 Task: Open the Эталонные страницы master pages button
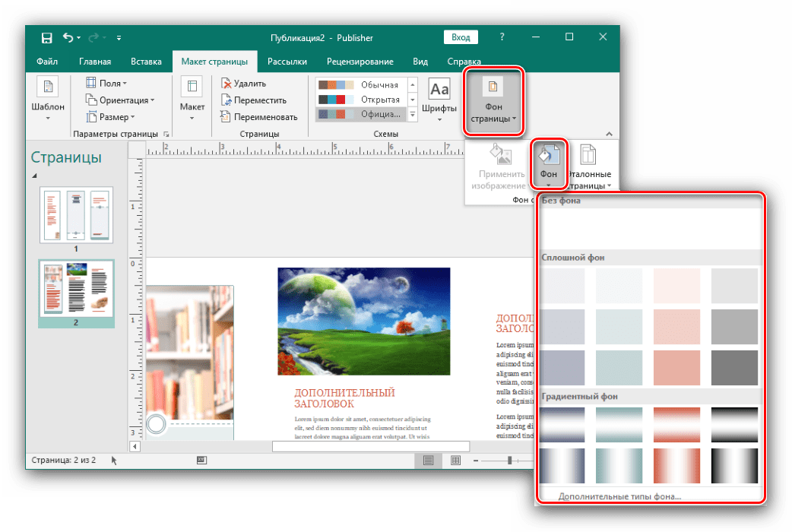[589, 166]
